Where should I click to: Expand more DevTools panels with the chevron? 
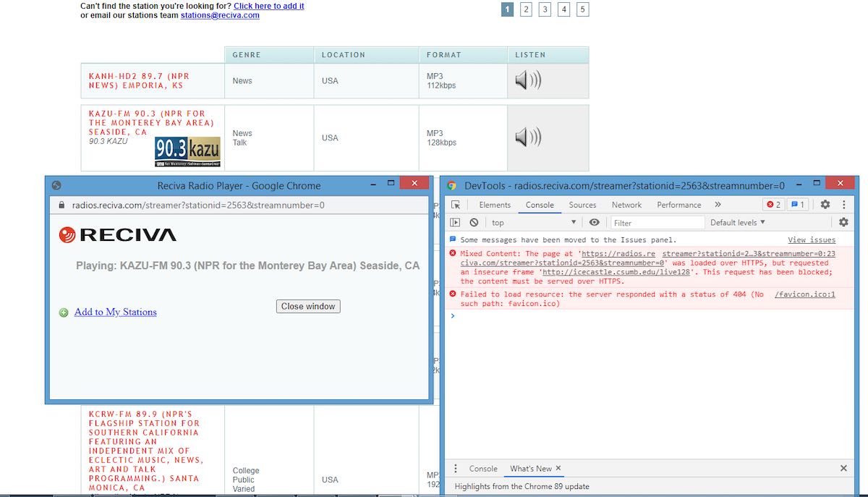coord(717,205)
